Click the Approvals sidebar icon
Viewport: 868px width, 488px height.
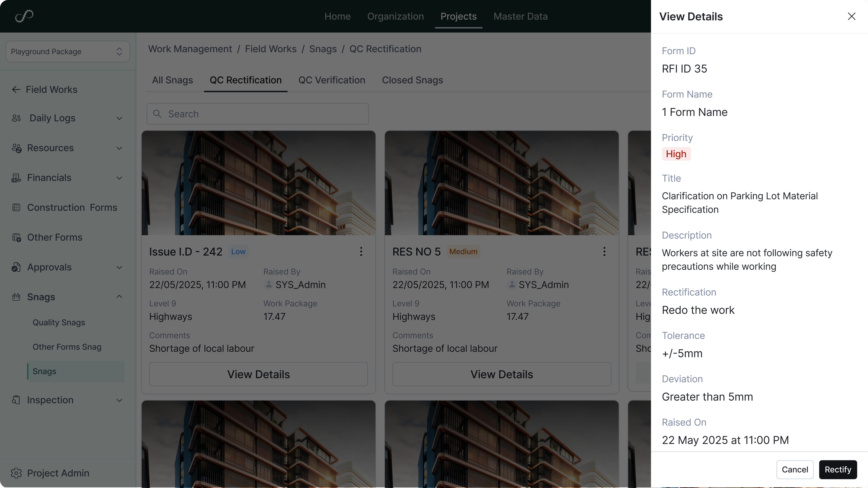[16, 267]
